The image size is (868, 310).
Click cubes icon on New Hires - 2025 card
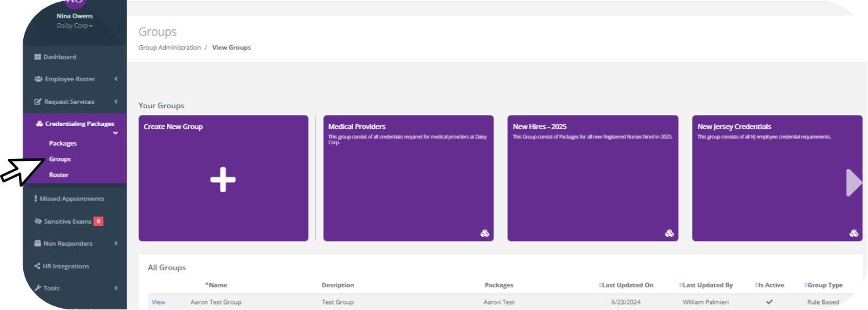click(670, 233)
